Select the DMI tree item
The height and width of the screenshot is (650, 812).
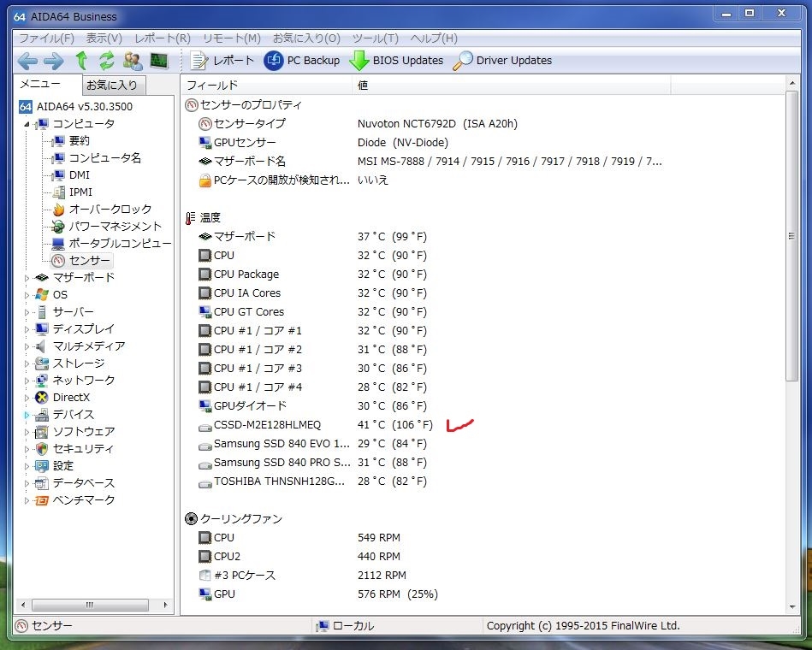point(80,175)
